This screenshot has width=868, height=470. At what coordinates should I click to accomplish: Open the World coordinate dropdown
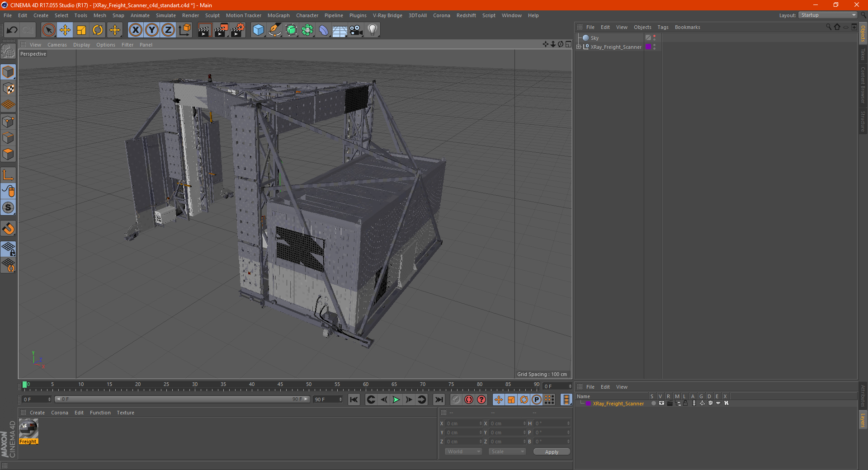click(x=463, y=451)
